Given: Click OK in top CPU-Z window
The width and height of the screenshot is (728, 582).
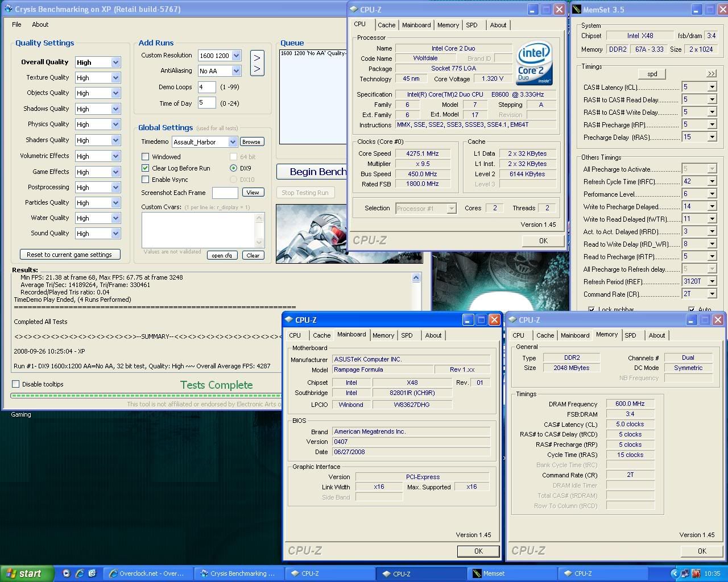Looking at the screenshot, I should (543, 241).
